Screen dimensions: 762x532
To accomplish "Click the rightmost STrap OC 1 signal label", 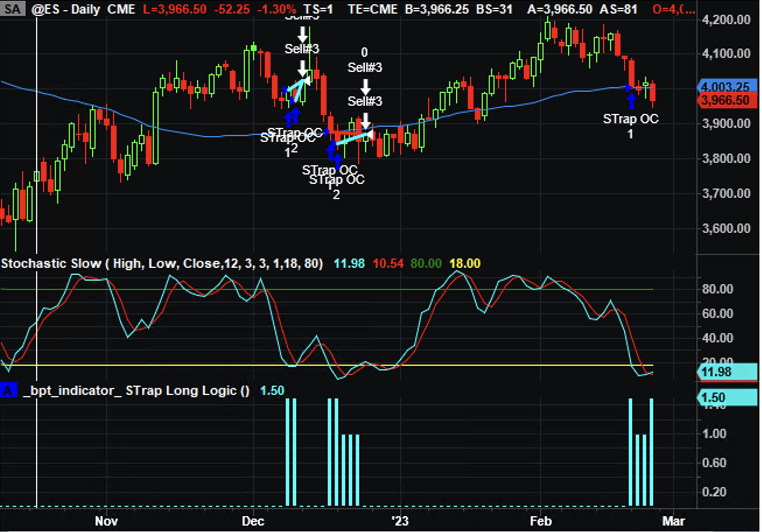I will (630, 125).
